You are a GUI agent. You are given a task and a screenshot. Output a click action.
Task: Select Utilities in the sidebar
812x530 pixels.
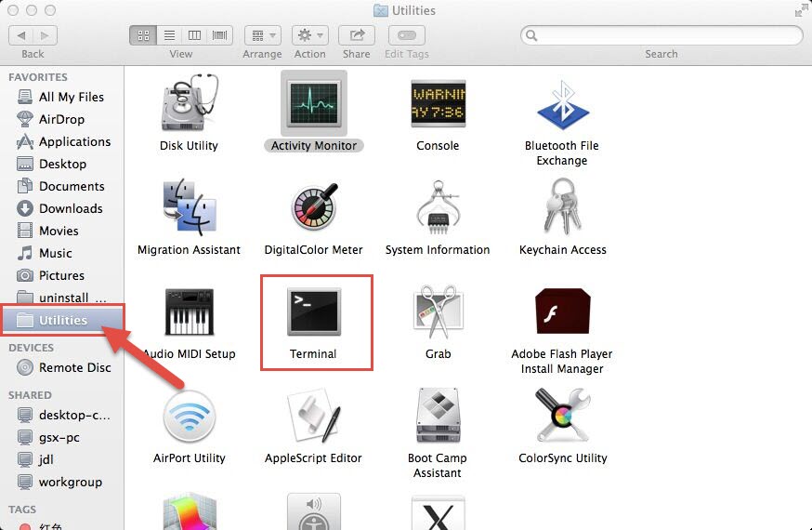pyautogui.click(x=62, y=320)
